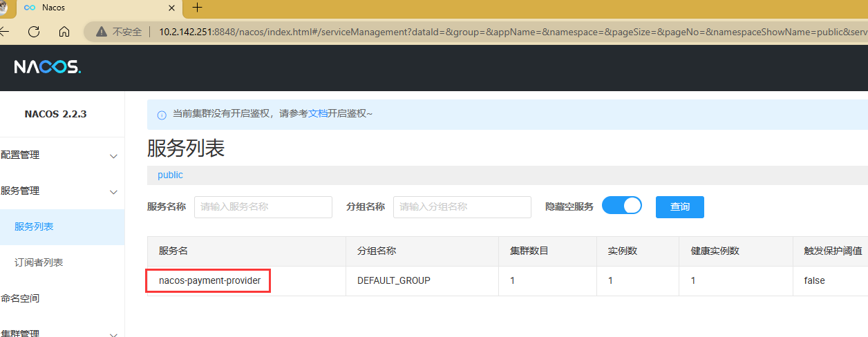Click the NACOS logo in header

tap(48, 67)
